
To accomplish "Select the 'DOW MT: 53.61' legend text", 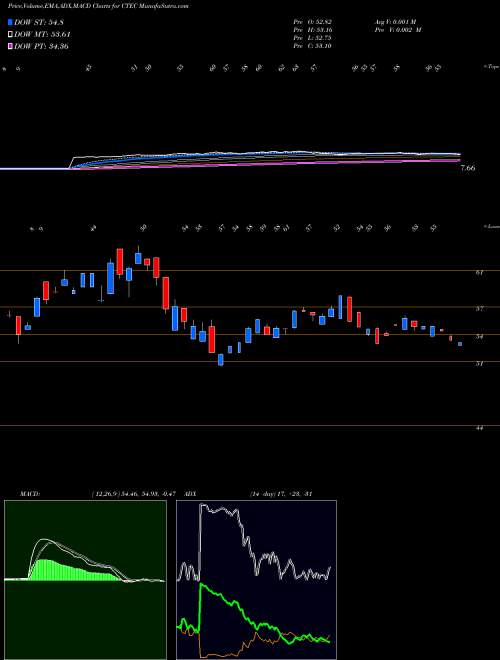I will click(42, 35).
